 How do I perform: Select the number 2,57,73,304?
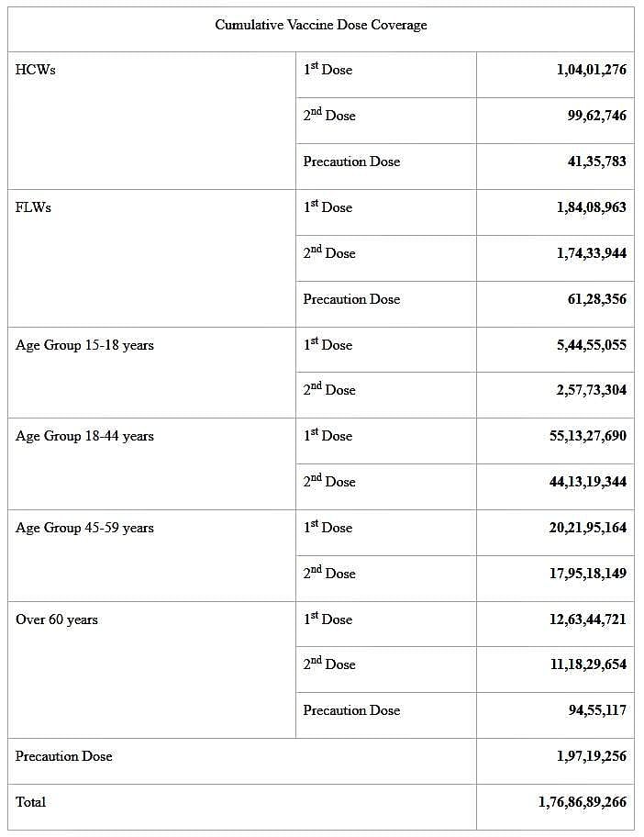[591, 390]
